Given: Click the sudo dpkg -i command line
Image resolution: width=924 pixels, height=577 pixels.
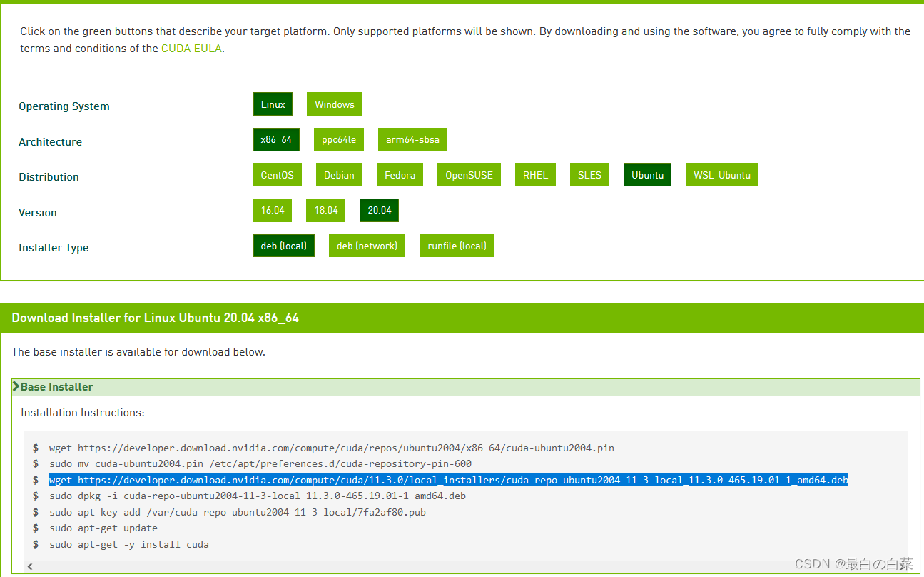Looking at the screenshot, I should pyautogui.click(x=258, y=496).
